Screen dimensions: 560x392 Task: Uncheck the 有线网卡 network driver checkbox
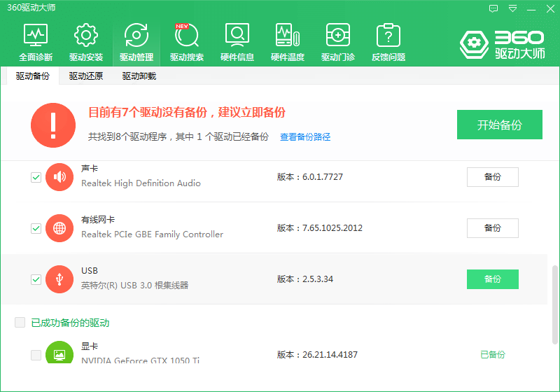point(36,228)
